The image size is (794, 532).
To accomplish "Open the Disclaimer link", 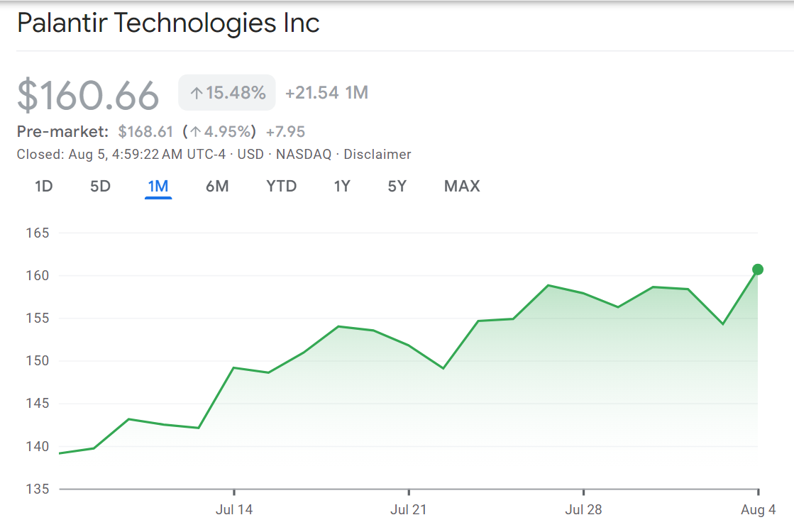I will click(x=377, y=154).
